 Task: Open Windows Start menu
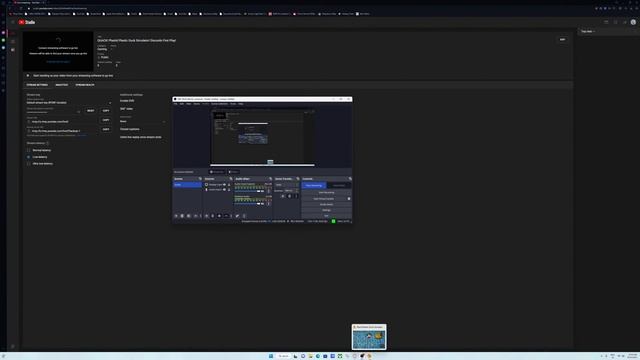point(271,356)
